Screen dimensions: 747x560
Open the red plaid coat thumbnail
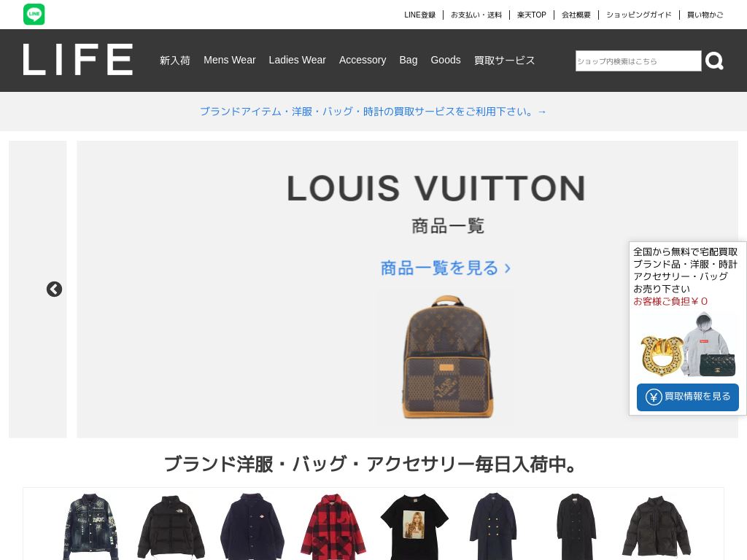(333, 526)
